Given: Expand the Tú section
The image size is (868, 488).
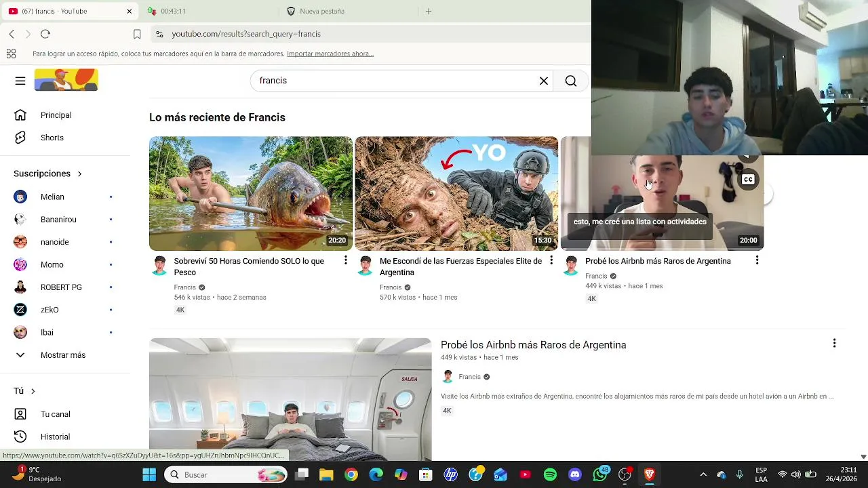Looking at the screenshot, I should 24,391.
